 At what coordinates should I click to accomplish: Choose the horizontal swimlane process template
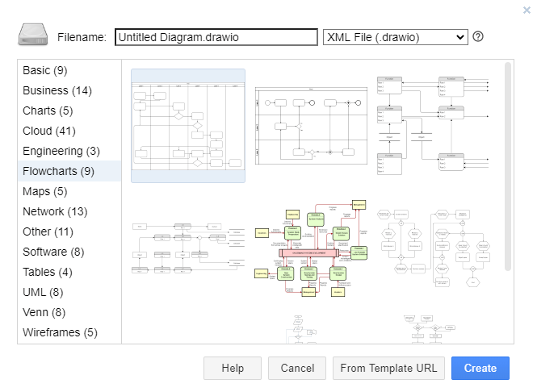[x=312, y=126]
